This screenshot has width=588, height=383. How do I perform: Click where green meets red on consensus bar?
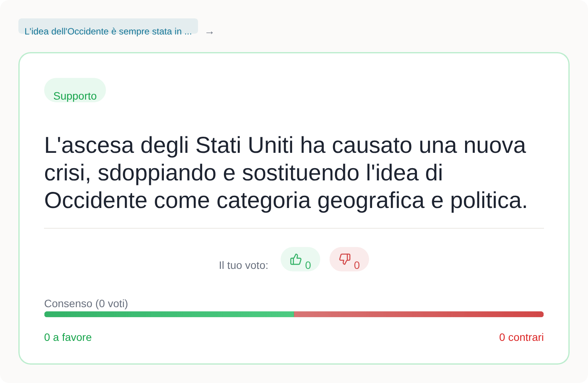tap(294, 314)
